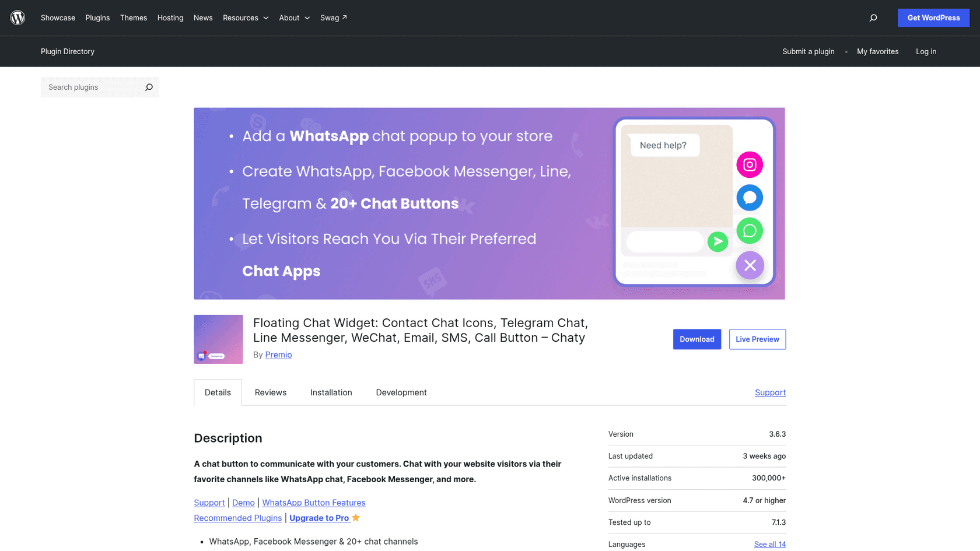Image resolution: width=980 pixels, height=551 pixels.
Task: Expand the About dropdown menu
Action: click(x=294, y=18)
